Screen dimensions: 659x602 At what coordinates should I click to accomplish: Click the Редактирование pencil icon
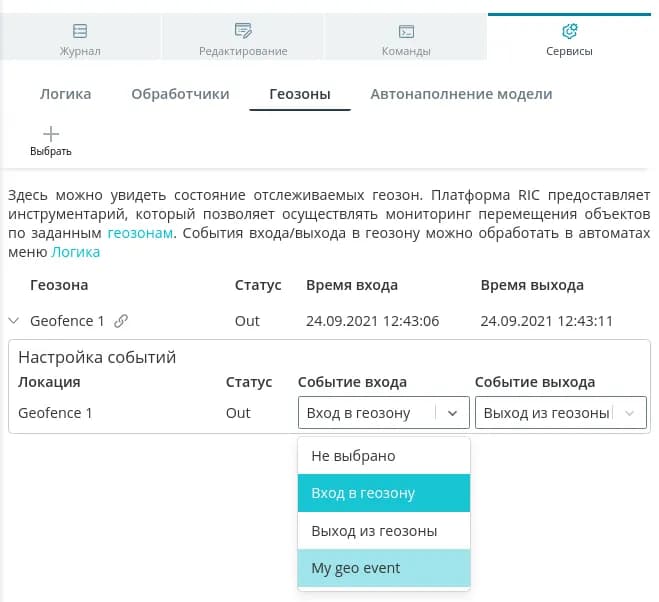tap(243, 31)
